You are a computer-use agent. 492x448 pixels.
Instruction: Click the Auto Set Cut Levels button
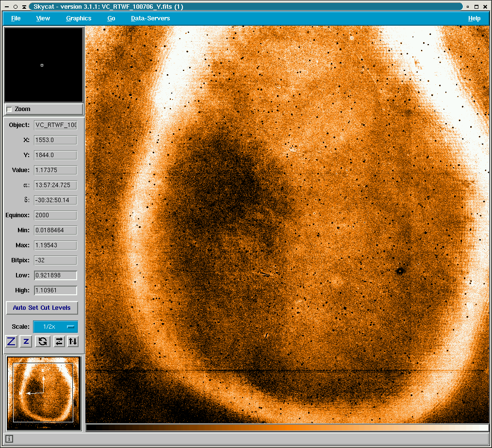pyautogui.click(x=42, y=308)
